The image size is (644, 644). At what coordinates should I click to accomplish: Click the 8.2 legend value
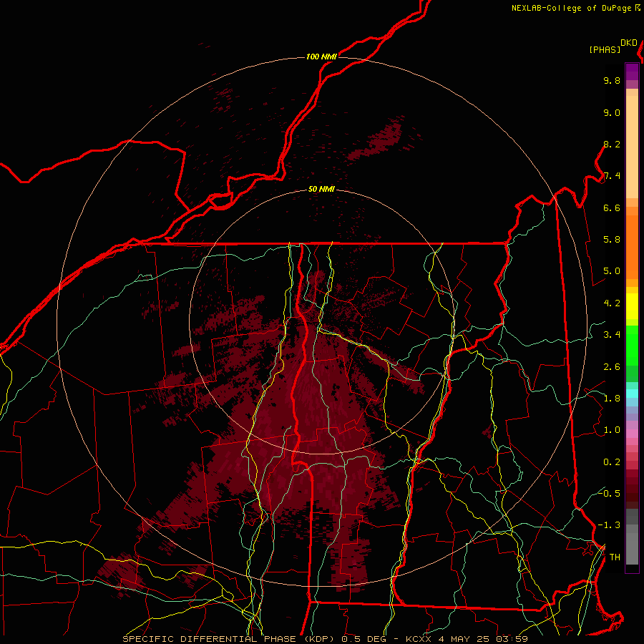pyautogui.click(x=612, y=144)
